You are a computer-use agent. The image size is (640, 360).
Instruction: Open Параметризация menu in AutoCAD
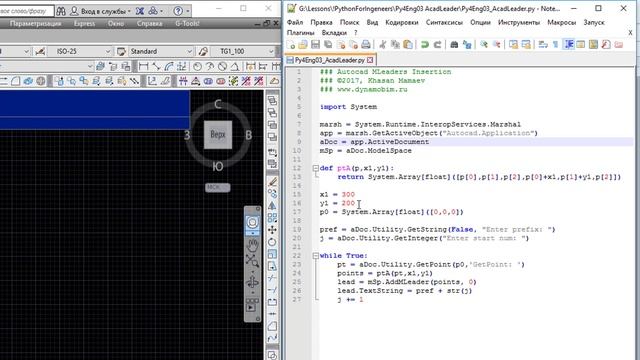pyautogui.click(x=36, y=24)
